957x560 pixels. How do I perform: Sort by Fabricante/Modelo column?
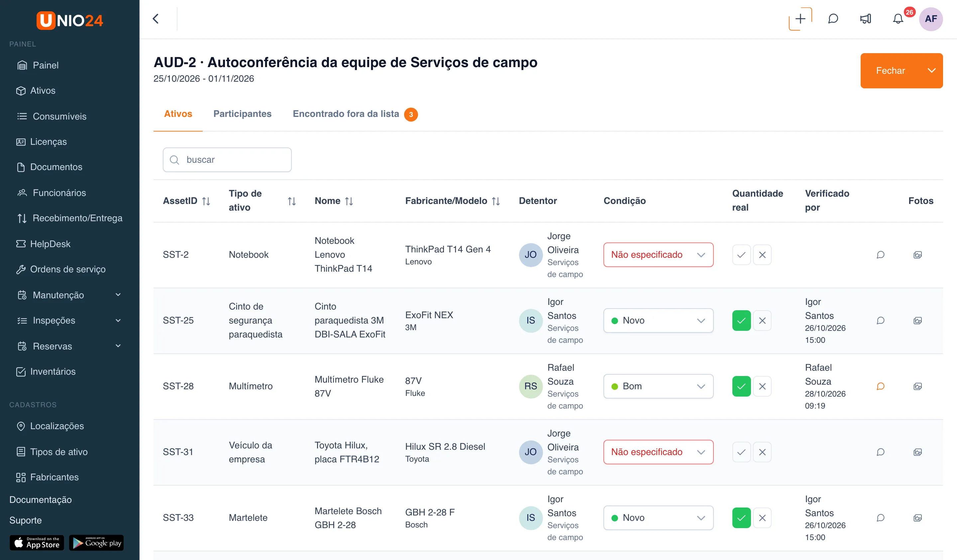coord(496,201)
